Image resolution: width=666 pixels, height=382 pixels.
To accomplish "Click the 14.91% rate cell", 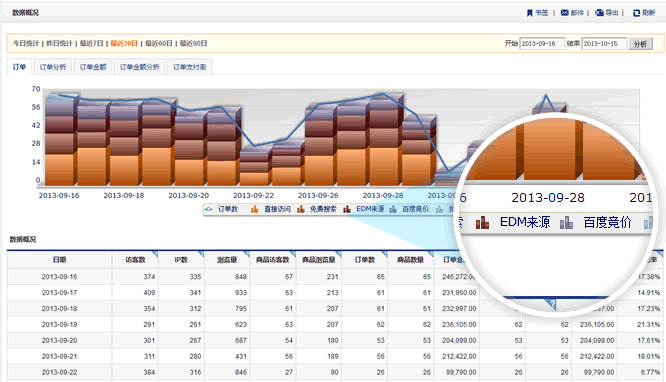I will pyautogui.click(x=649, y=293).
